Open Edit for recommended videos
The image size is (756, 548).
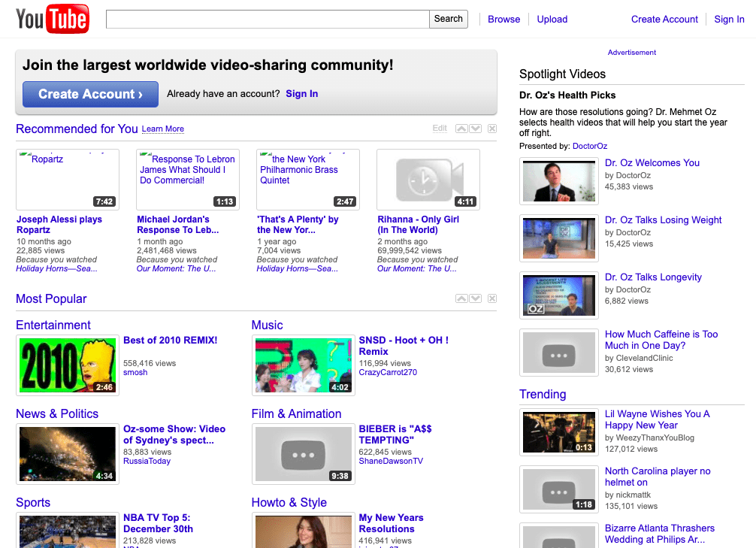440,129
